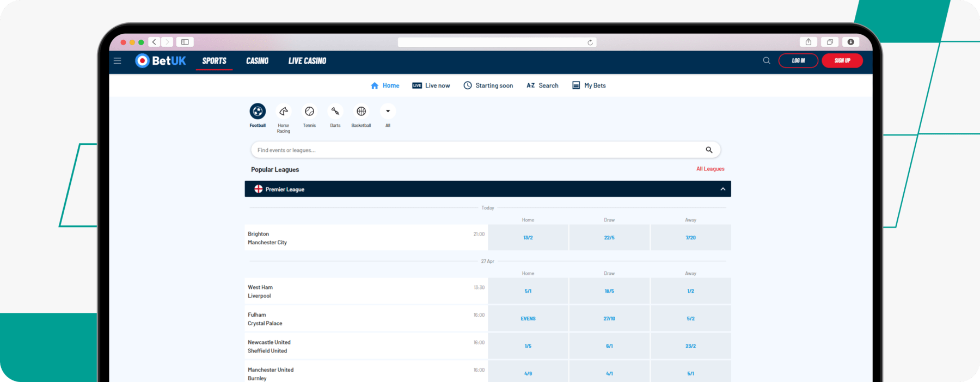Go back with the browser back arrow
This screenshot has width=980, height=382.
(x=155, y=42)
